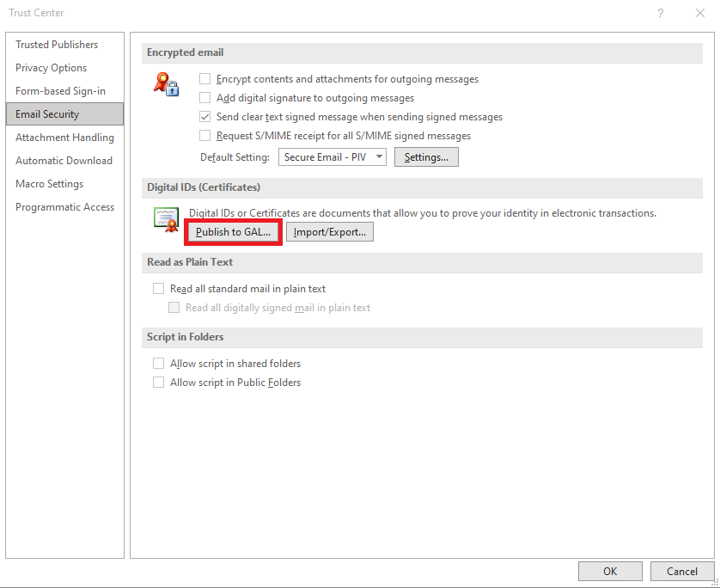720x588 pixels.
Task: Enable Encrypt contents and attachments checkbox
Action: [x=205, y=79]
